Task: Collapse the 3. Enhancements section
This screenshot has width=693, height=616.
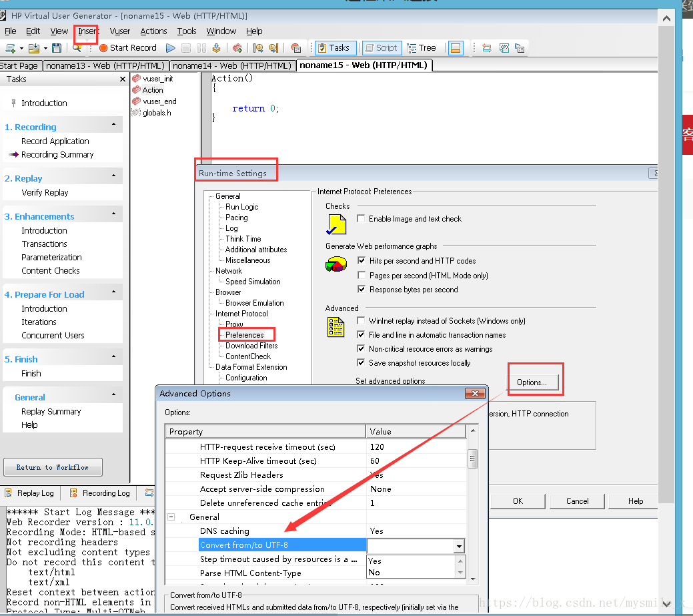Action: point(113,214)
